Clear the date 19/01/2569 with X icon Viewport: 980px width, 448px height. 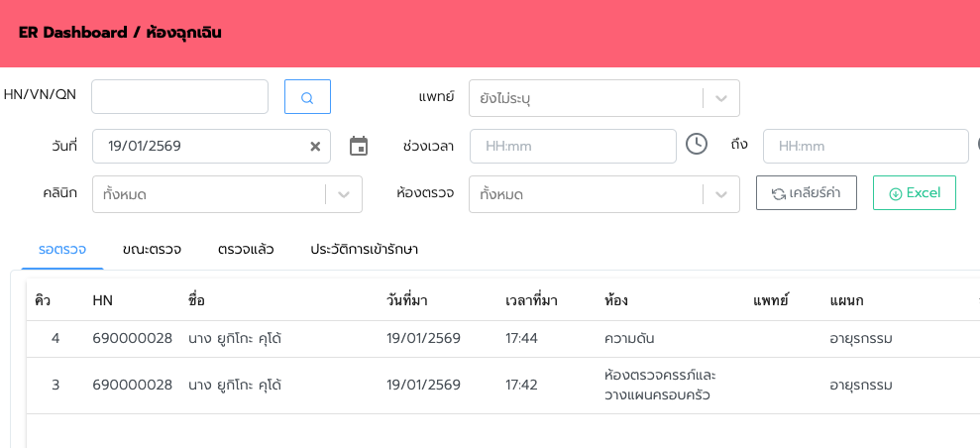[x=315, y=147]
